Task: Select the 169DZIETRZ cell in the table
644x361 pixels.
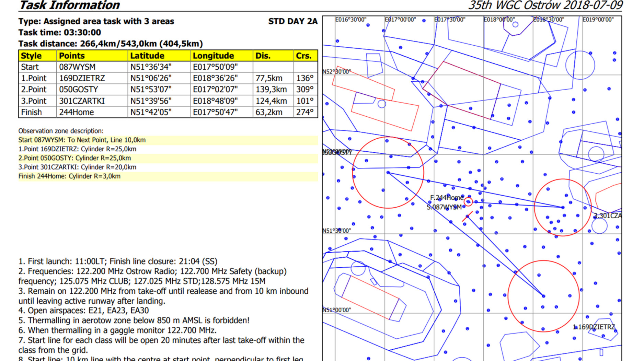Action: coord(82,78)
